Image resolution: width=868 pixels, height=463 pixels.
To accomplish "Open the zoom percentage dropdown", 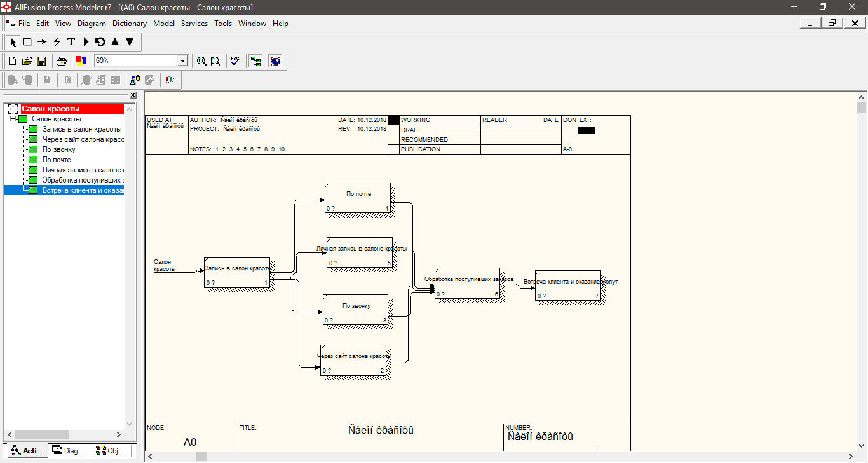I will coord(183,61).
